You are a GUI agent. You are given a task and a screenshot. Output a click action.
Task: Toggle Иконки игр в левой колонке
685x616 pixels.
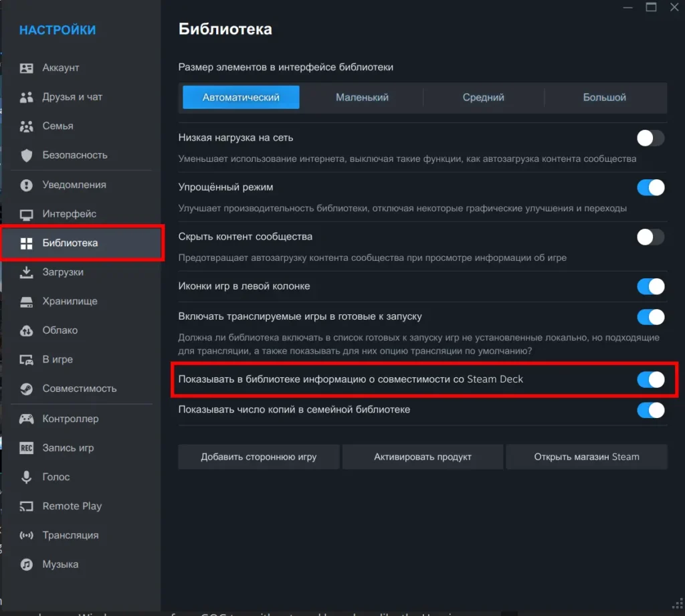click(650, 286)
